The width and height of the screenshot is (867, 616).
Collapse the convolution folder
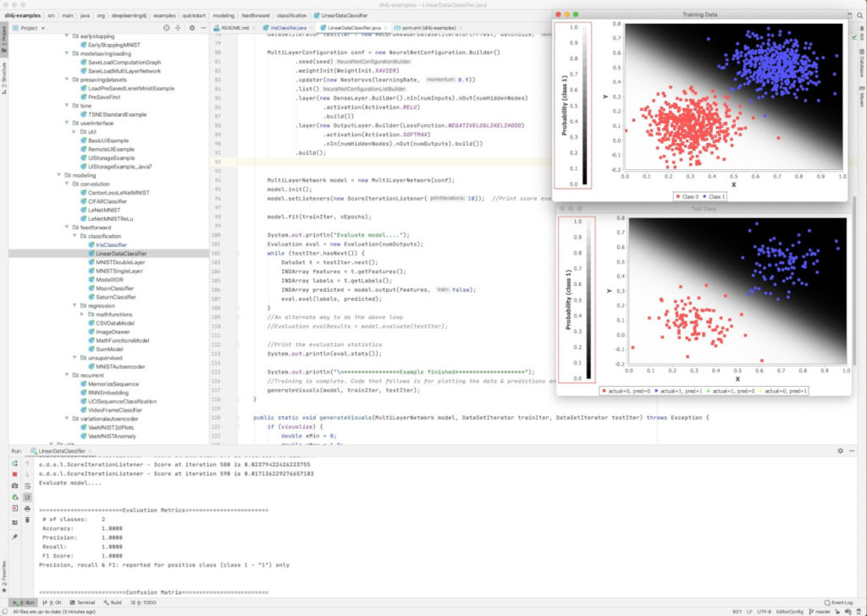(67, 184)
